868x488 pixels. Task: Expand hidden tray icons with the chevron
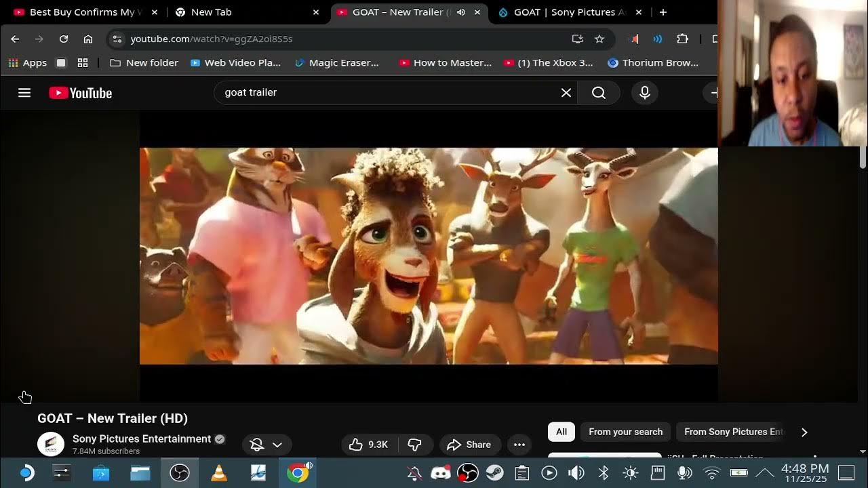[x=765, y=472]
